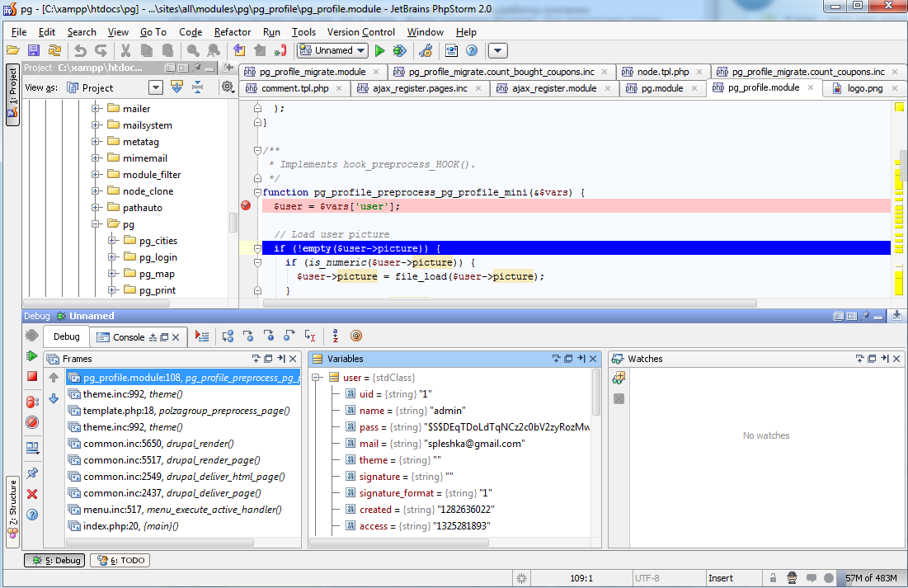This screenshot has width=908, height=588.
Task: Toggle alphabetical sorting of variables
Action: pos(336,336)
